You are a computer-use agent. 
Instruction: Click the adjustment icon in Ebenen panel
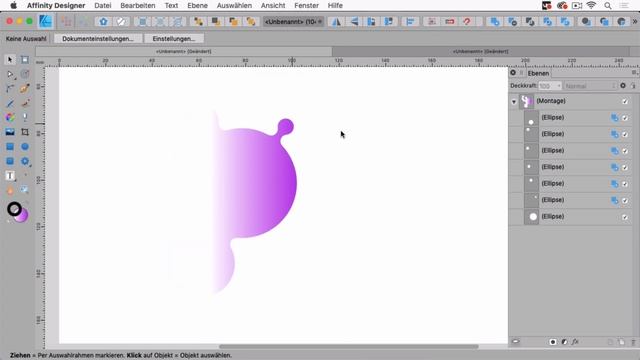[x=564, y=342]
